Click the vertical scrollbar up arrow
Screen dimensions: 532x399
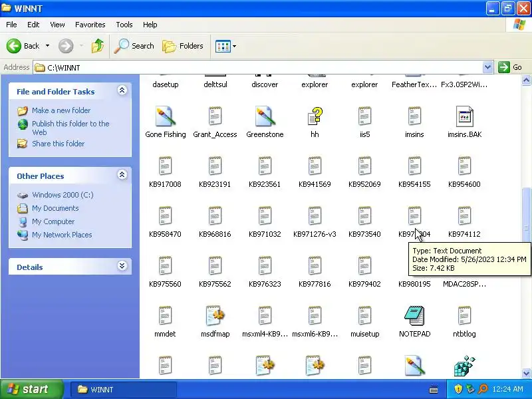coord(526,80)
